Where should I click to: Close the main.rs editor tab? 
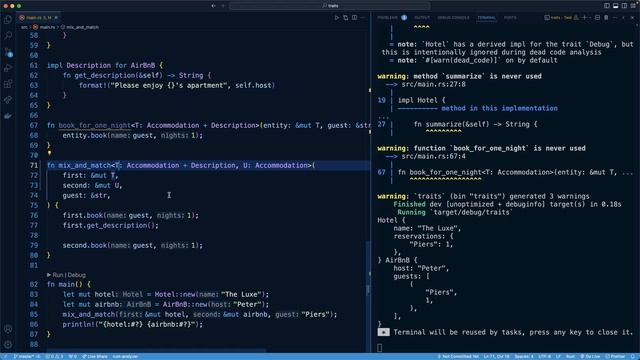coord(56,18)
